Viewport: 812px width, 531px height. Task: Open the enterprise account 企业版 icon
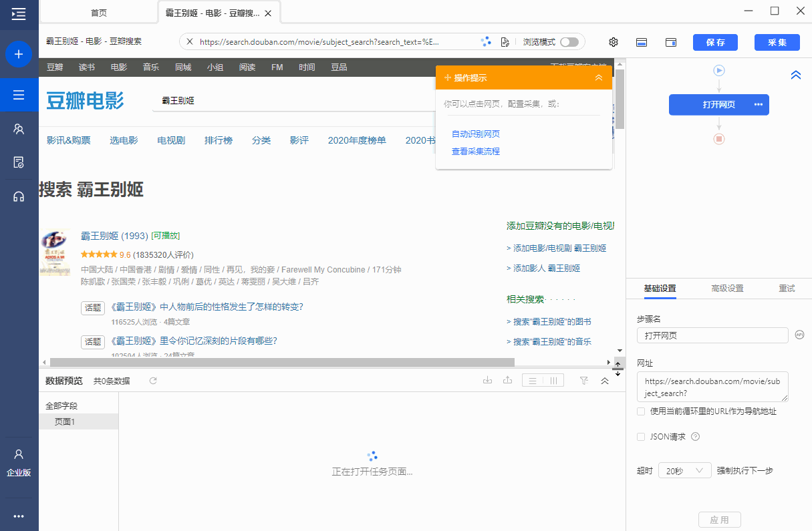point(19,462)
